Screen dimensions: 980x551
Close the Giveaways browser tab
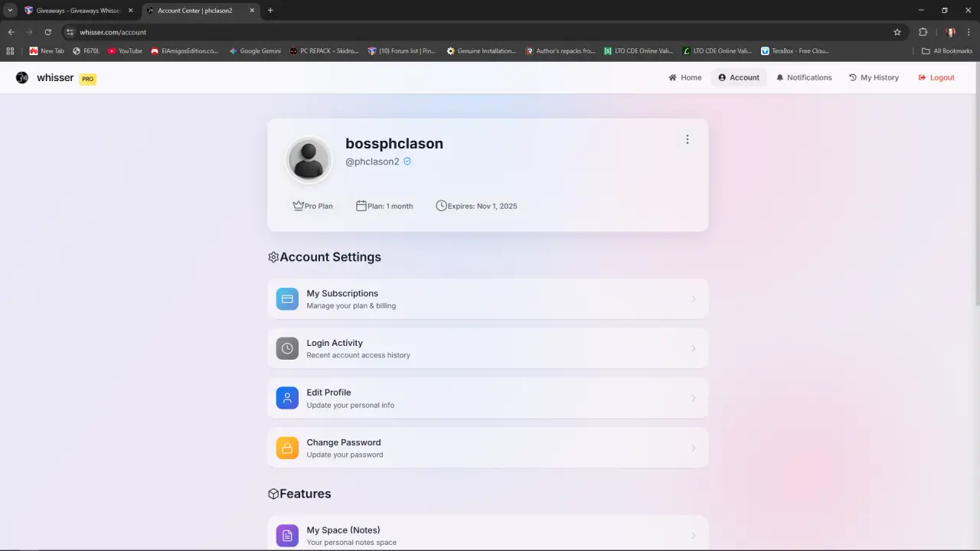[131, 11]
